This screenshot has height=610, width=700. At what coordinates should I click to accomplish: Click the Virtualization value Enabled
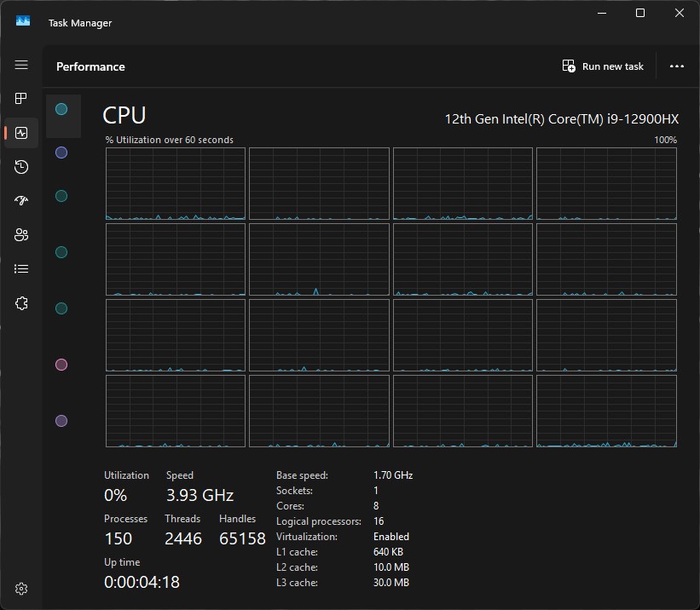[391, 537]
